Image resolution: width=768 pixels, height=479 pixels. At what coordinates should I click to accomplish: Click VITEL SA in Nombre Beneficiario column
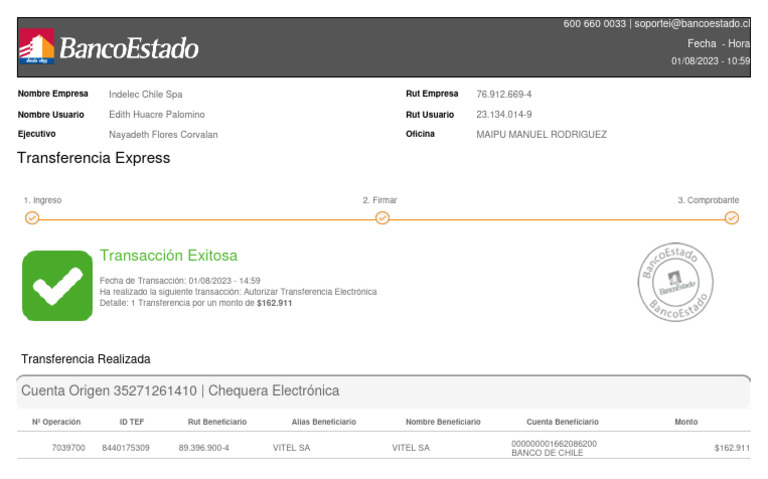click(x=410, y=448)
